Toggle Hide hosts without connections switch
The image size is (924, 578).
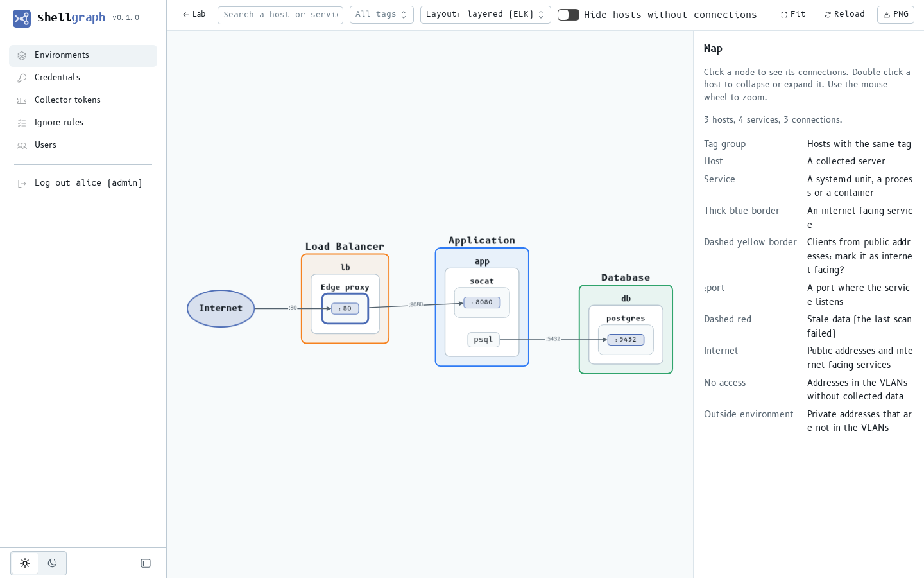tap(569, 15)
